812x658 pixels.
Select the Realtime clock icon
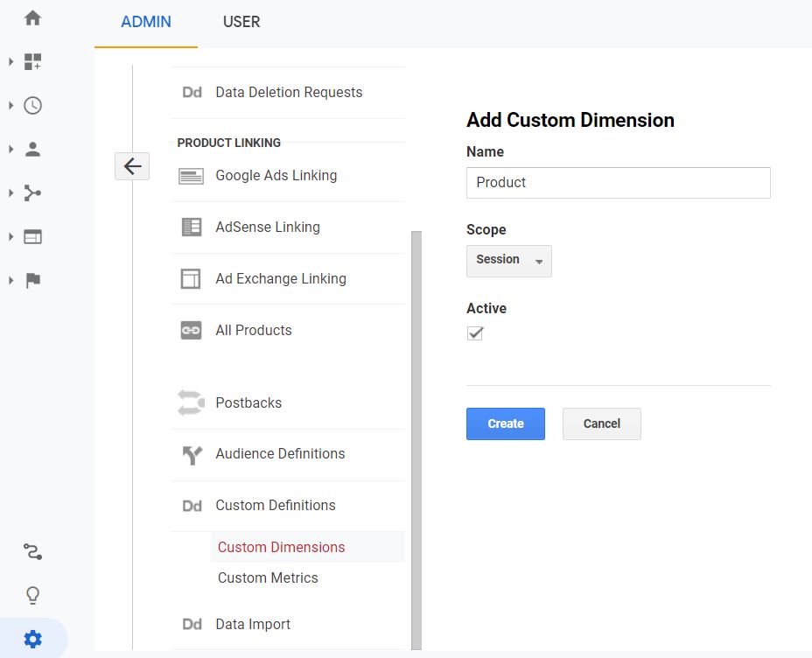click(32, 105)
